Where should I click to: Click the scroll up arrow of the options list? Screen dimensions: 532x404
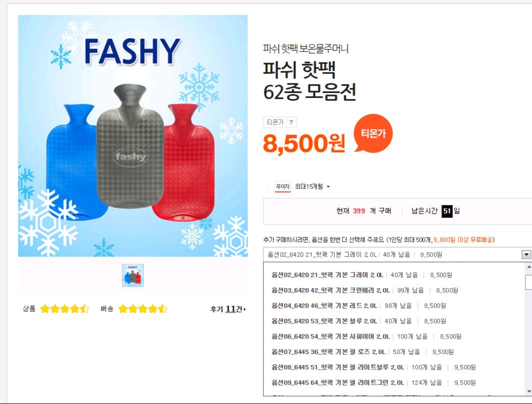point(528,266)
